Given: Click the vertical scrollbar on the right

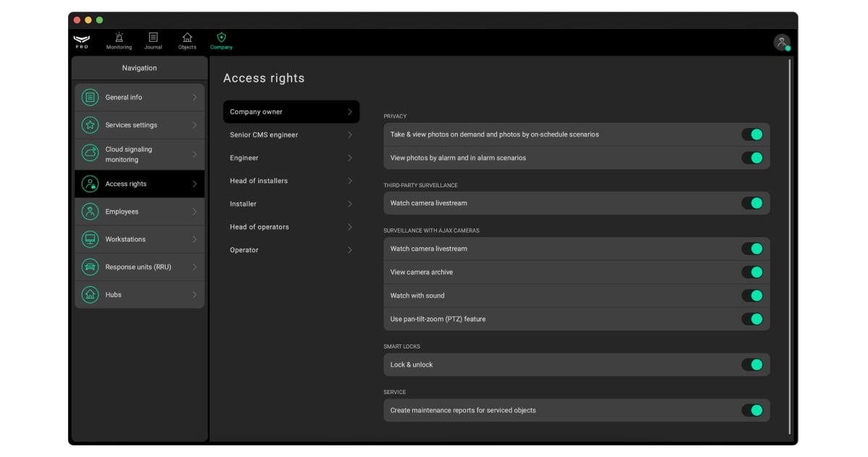Looking at the screenshot, I should (x=789, y=246).
